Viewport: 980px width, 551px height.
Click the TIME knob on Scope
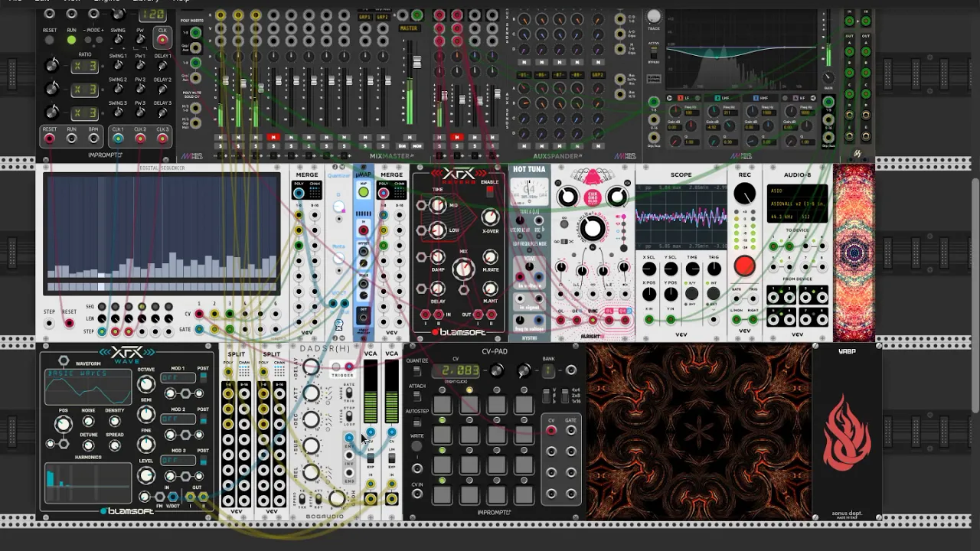coord(693,269)
